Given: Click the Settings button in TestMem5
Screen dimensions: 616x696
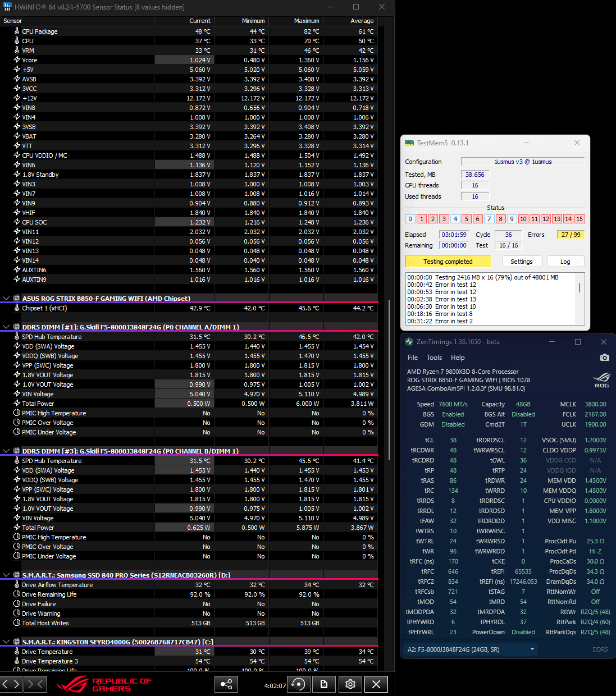Looking at the screenshot, I should pos(522,262).
